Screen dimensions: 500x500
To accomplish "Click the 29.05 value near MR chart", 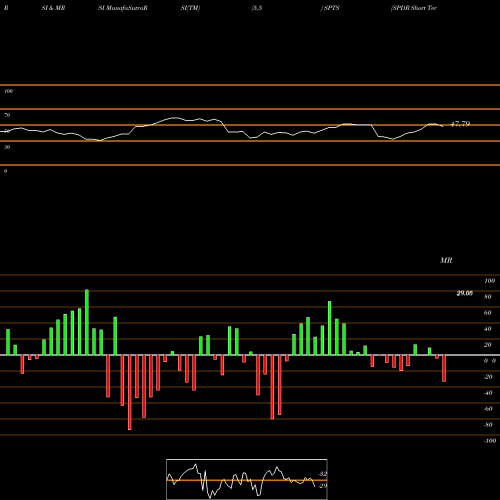I will (x=465, y=293).
